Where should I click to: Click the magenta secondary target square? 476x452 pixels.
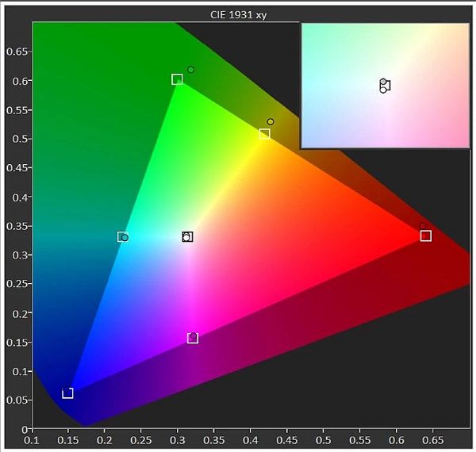tap(193, 339)
